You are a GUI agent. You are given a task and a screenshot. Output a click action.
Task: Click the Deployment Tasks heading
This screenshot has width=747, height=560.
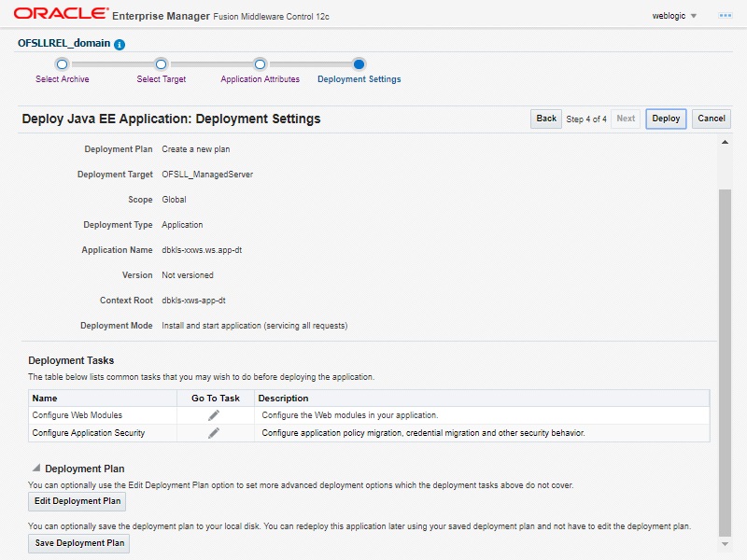[71, 360]
